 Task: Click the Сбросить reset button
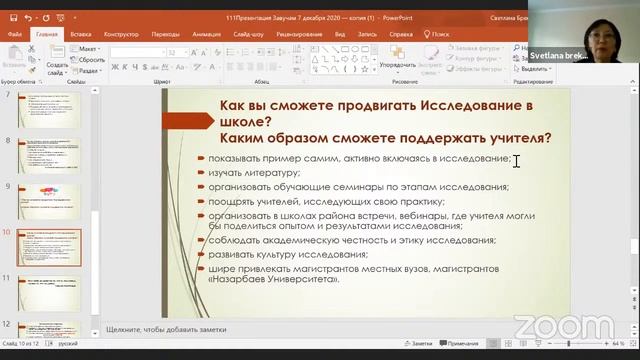pyautogui.click(x=88, y=60)
